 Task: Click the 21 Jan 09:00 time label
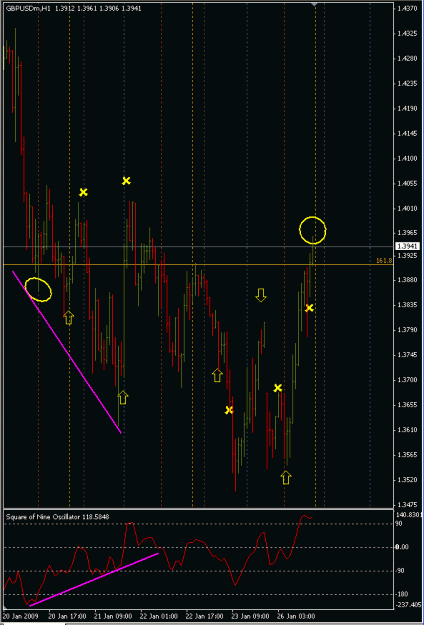pos(112,616)
